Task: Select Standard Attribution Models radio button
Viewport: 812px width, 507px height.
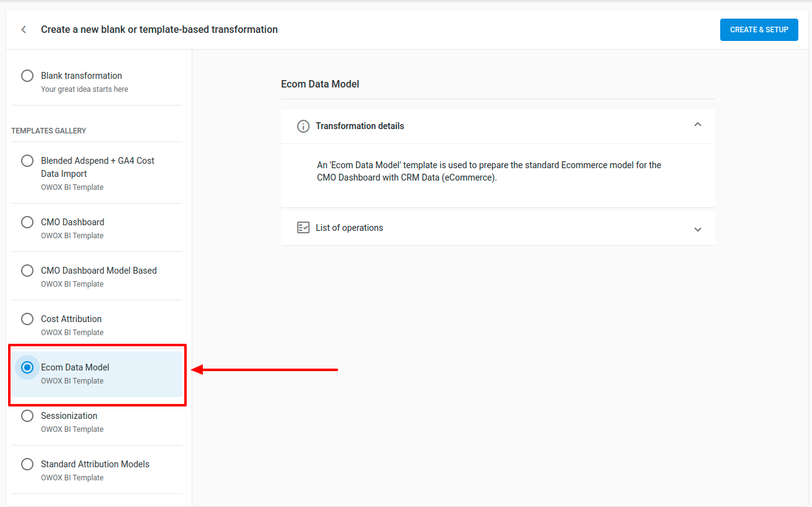Action: point(27,464)
